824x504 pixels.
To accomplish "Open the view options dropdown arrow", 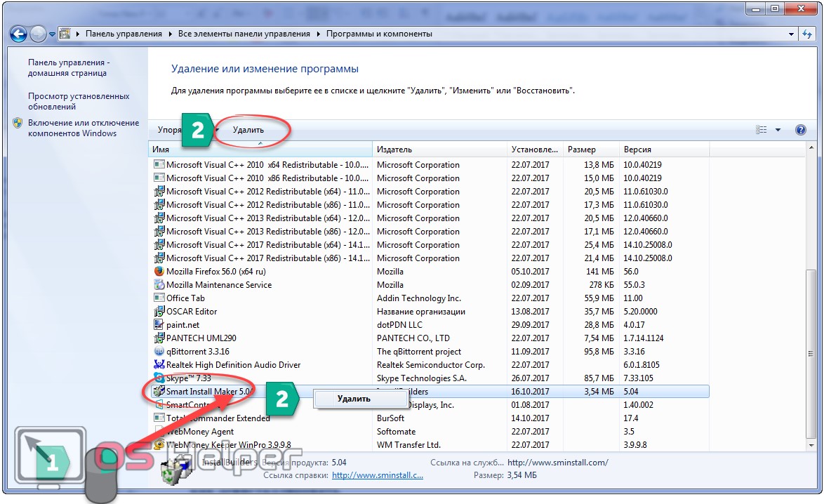I will 778,130.
